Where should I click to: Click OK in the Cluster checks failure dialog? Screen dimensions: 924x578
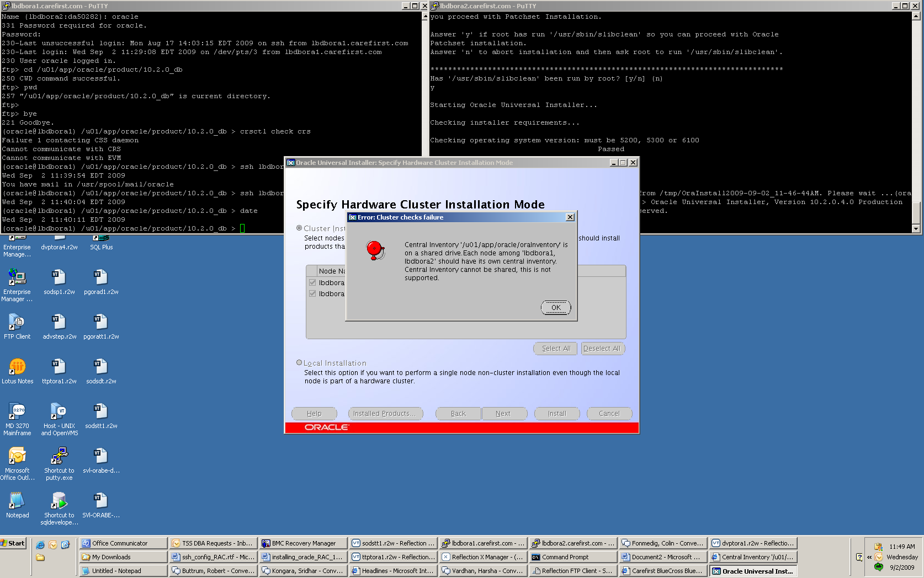[555, 308]
